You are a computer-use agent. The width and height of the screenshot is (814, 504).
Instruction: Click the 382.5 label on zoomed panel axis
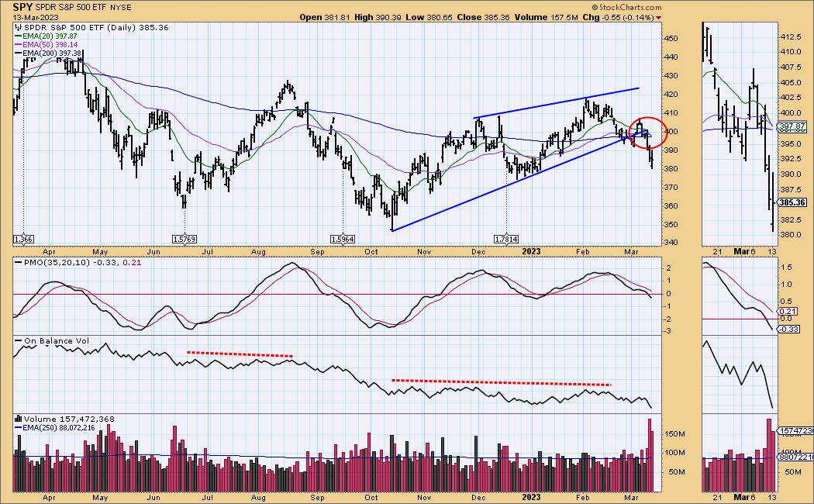792,220
